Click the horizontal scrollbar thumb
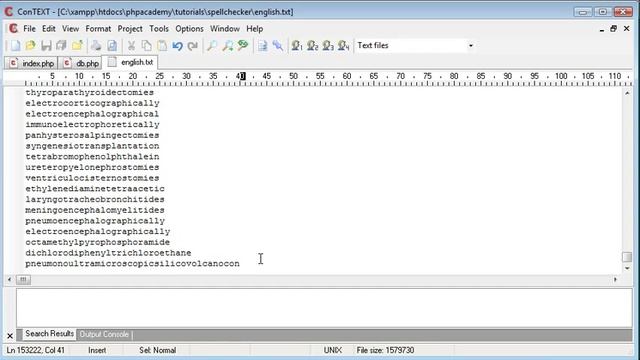Image resolution: width=640 pixels, height=360 pixels. [23, 280]
